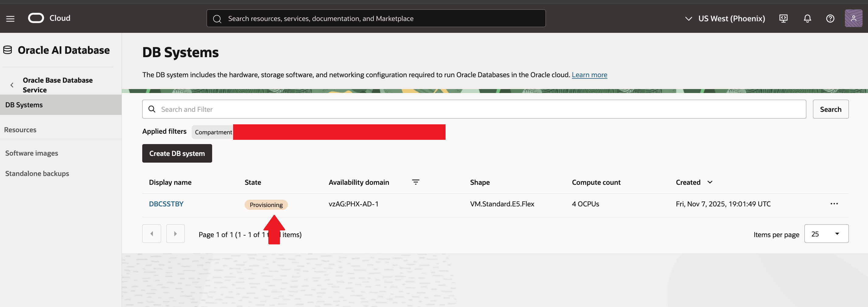Sort by Created column chevron
The image size is (868, 307).
(x=710, y=182)
